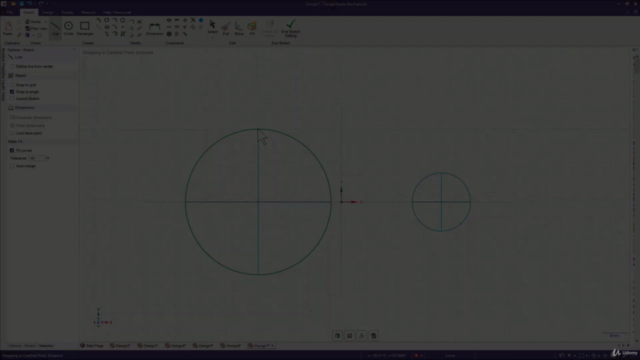640x360 pixels.
Task: Open the Start Page document tab
Action: point(92,346)
